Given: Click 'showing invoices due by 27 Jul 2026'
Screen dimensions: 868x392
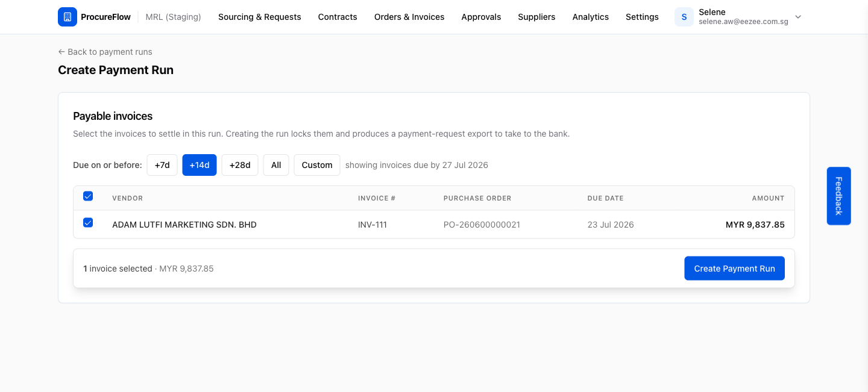Looking at the screenshot, I should click(x=417, y=165).
